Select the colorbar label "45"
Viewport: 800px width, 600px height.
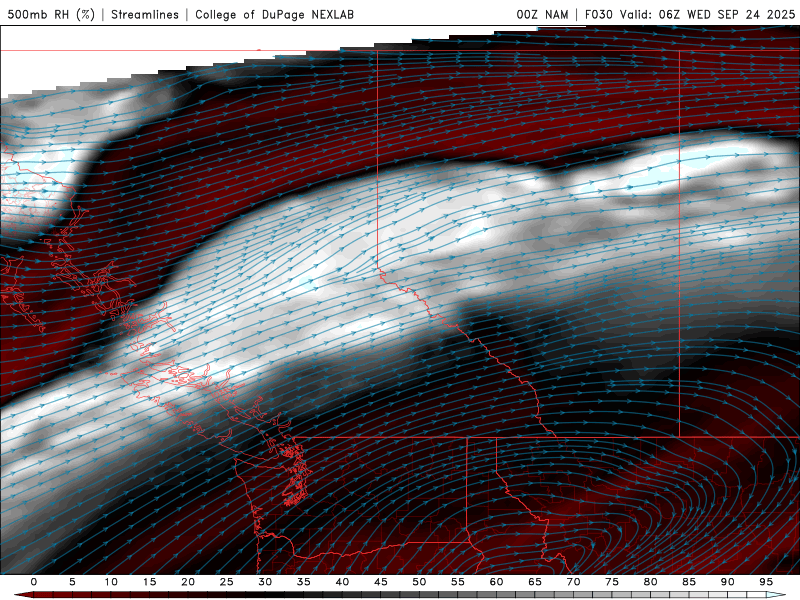381,582
